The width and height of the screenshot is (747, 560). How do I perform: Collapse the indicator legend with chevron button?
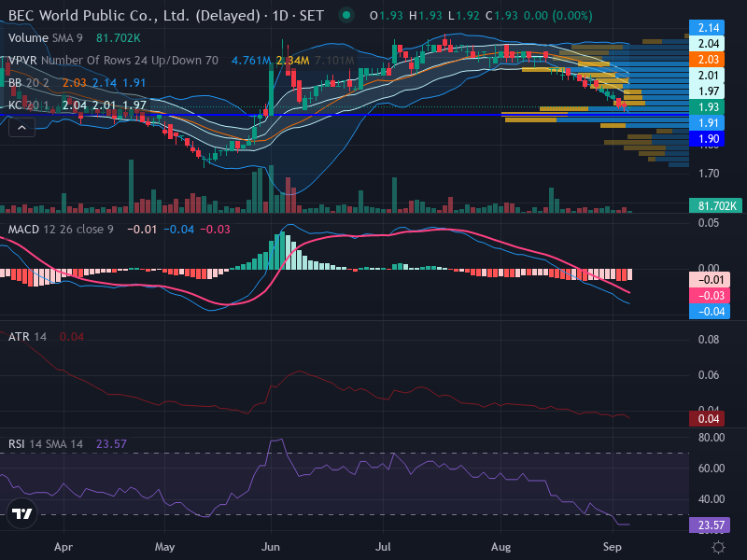[21, 128]
